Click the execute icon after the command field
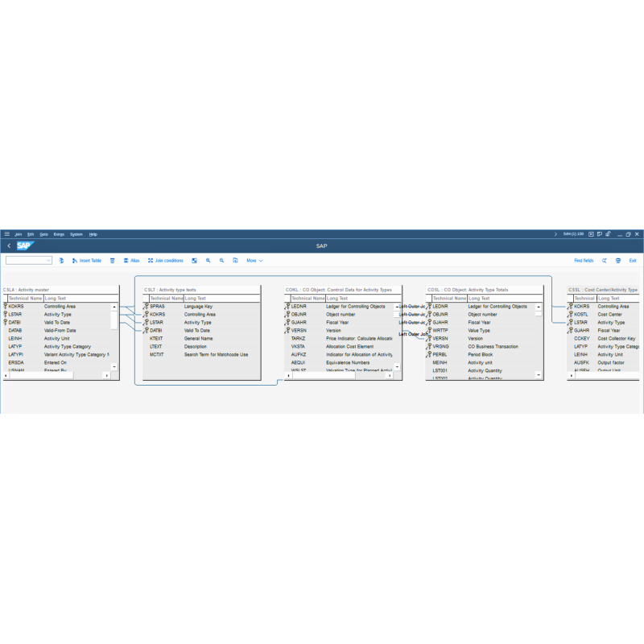The image size is (644, 644). click(61, 260)
